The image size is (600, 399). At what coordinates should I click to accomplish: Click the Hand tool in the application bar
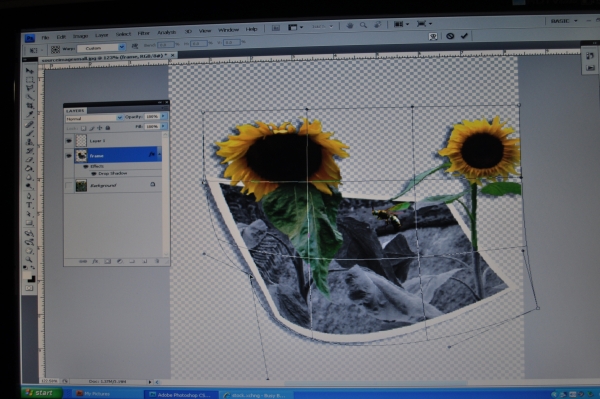point(350,26)
